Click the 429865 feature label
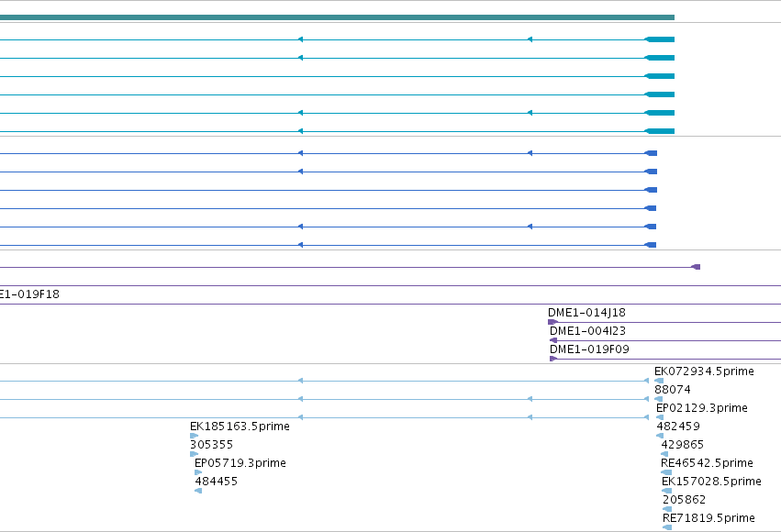This screenshot has height=532, width=781. point(683,445)
